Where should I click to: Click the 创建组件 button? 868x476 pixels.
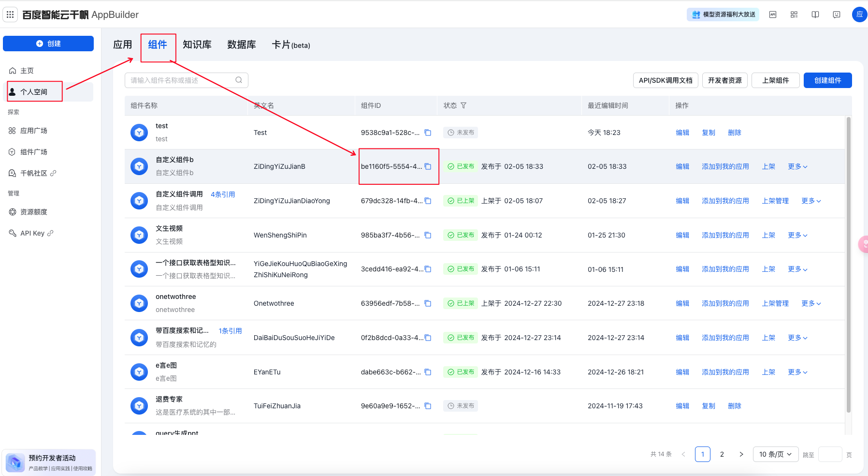pos(827,80)
